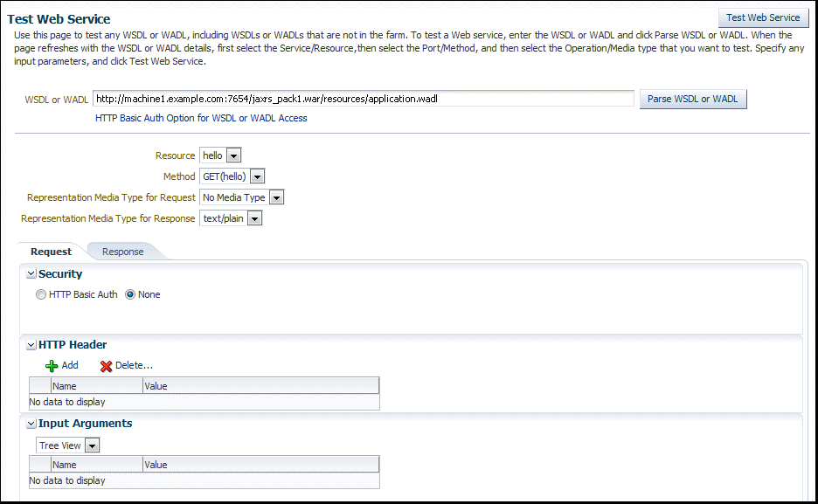Open the Request media type dropdown

[x=241, y=197]
